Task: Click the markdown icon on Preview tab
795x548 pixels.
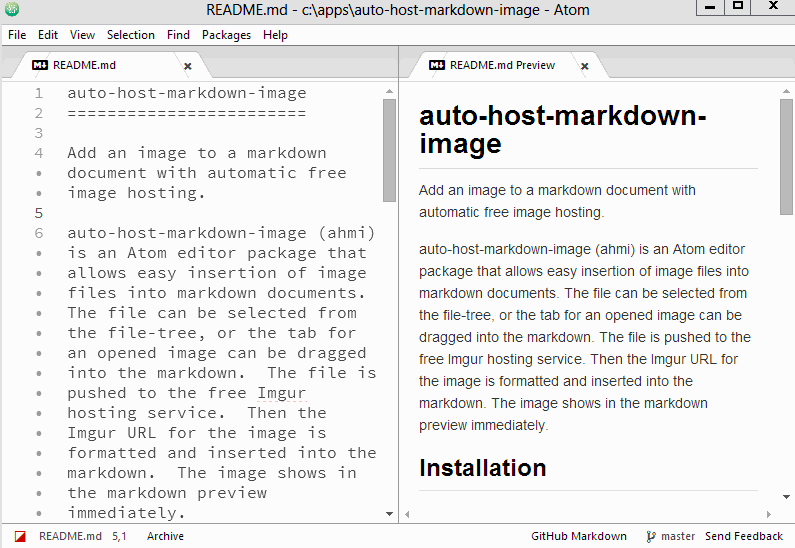Action: (x=437, y=65)
